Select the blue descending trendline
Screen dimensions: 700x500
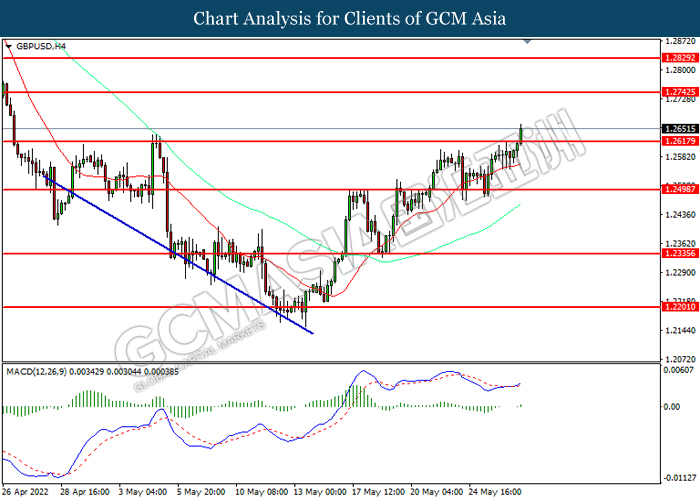pos(178,254)
